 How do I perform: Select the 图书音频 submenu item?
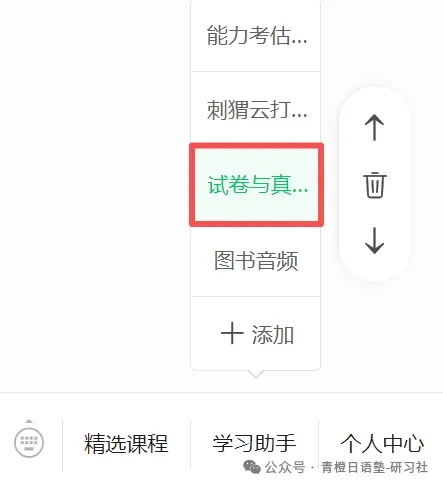click(x=256, y=260)
